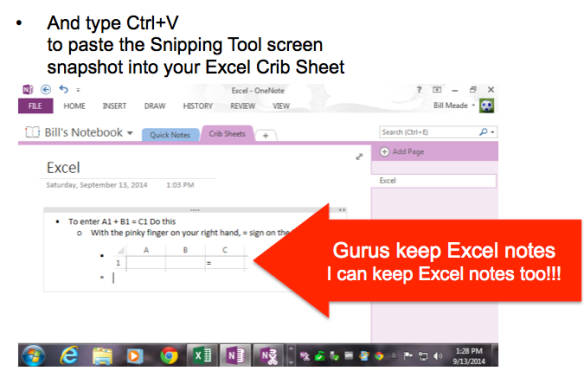
Task: Click column header B in pasted snapshot
Action: [185, 250]
